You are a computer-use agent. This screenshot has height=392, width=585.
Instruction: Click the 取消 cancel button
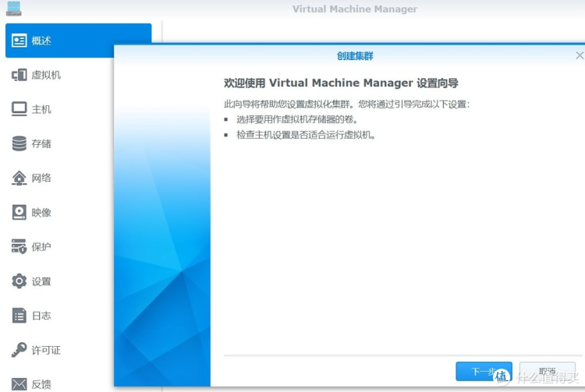(548, 371)
